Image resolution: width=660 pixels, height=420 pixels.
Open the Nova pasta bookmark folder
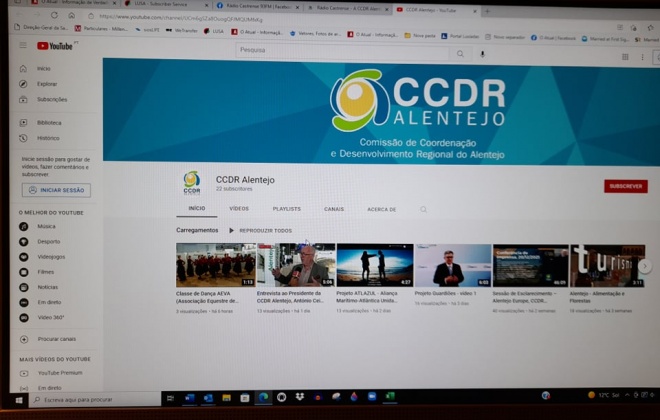(x=420, y=35)
